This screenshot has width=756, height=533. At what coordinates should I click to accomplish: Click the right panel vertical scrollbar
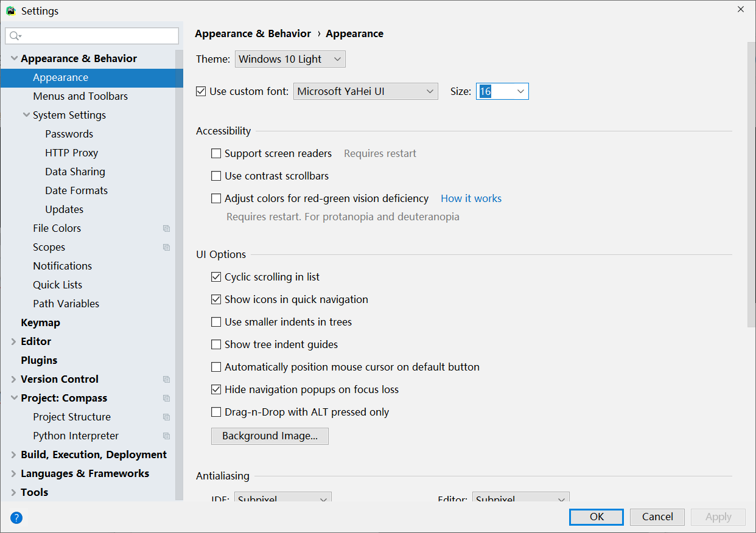751,186
